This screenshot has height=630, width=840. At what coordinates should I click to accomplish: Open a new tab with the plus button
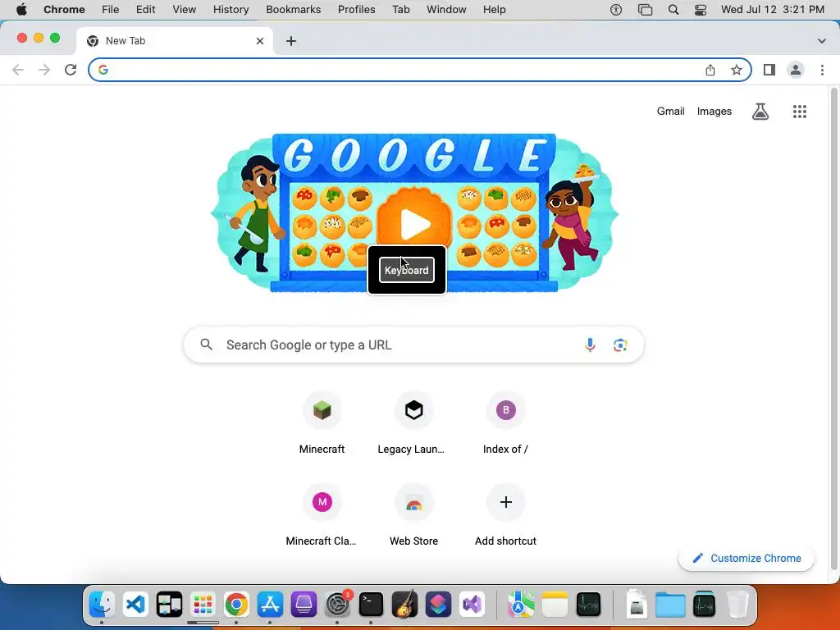click(291, 41)
